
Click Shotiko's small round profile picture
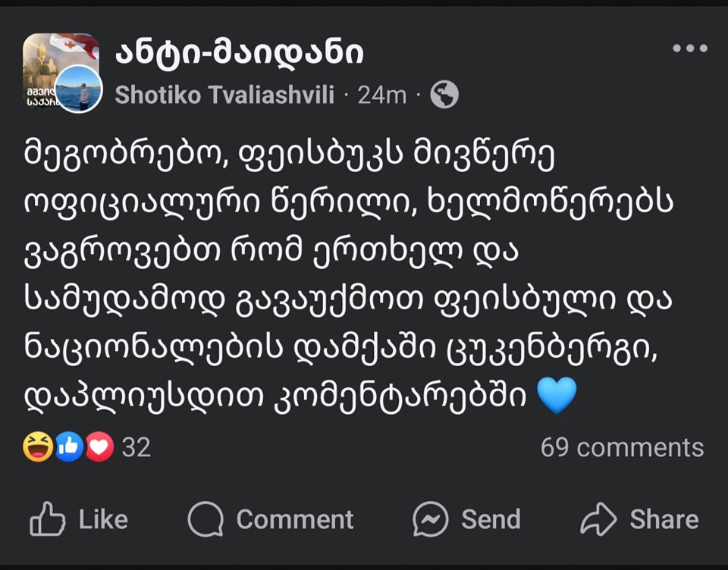[78, 89]
